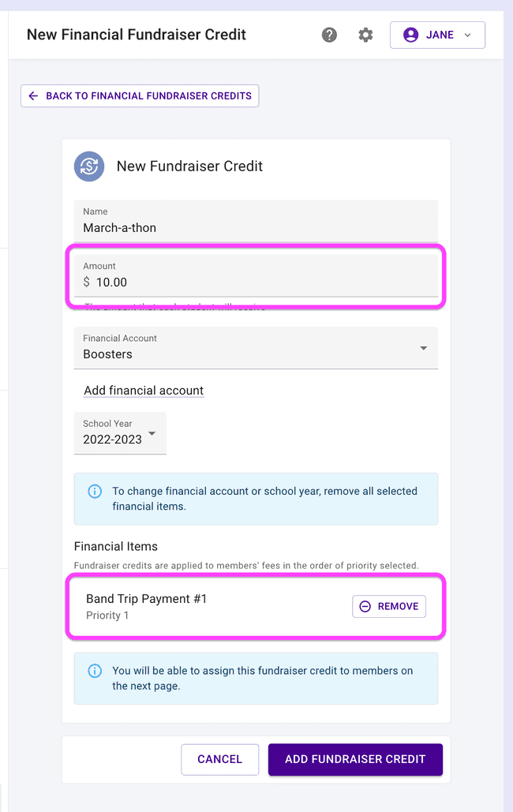Click the info icon in the school year notice
The image size is (513, 812).
(x=95, y=491)
